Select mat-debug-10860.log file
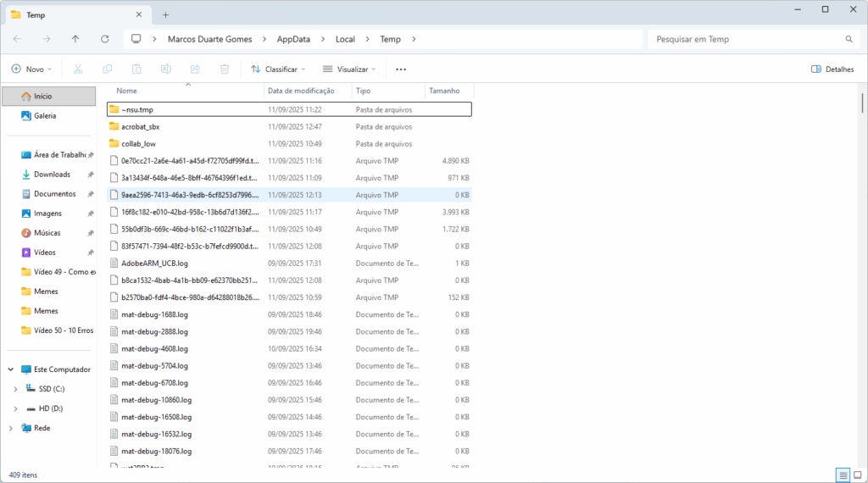This screenshot has height=483, width=868. pos(289,399)
